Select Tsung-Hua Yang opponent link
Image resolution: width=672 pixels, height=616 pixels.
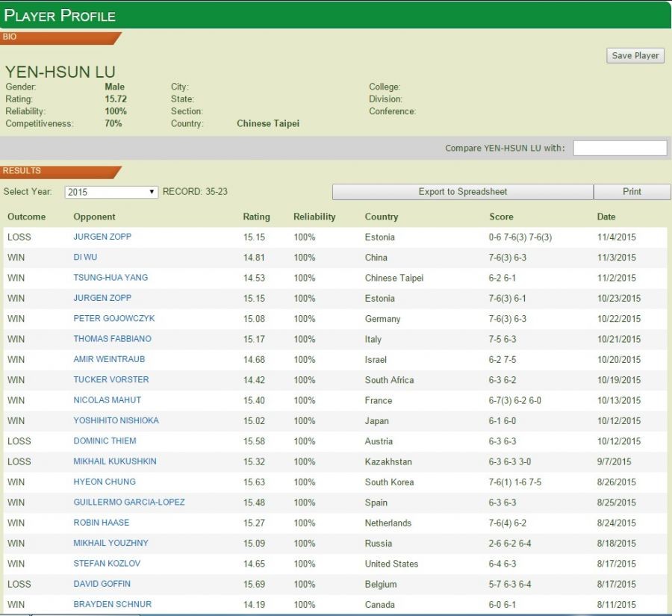(111, 278)
